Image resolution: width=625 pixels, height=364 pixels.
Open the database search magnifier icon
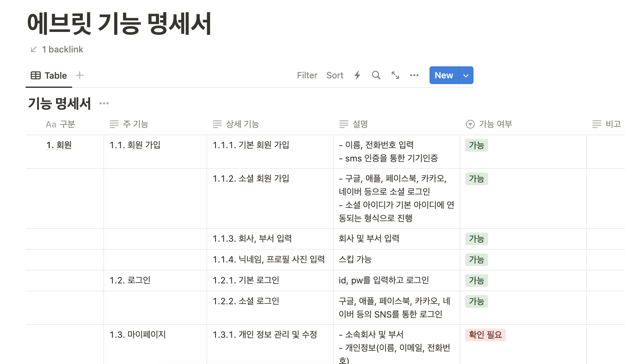376,75
